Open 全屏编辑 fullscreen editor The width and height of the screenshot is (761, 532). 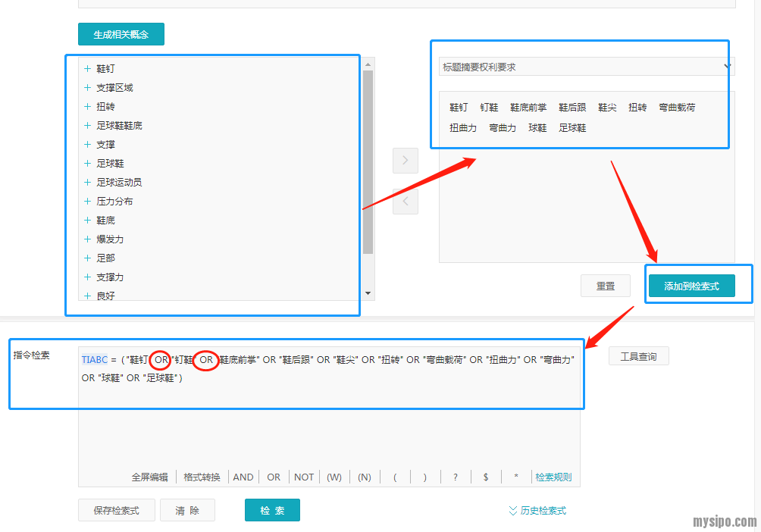pos(150,477)
